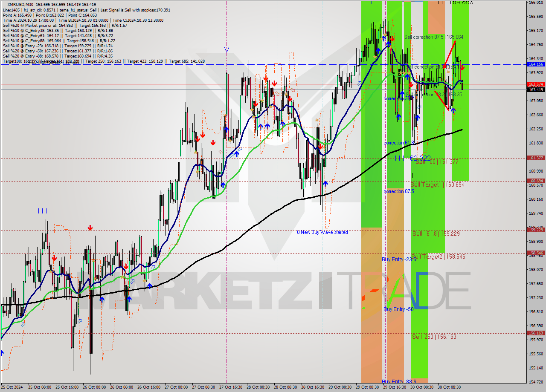Select the 158.546 level price tag

click(536, 253)
